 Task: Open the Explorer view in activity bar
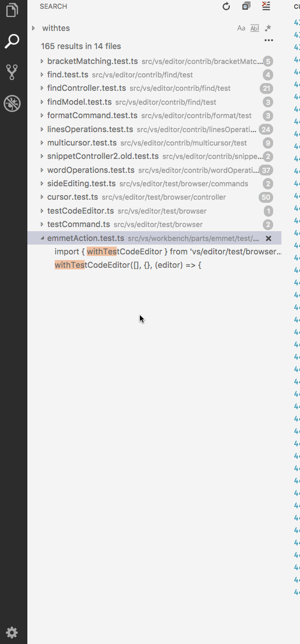12,10
